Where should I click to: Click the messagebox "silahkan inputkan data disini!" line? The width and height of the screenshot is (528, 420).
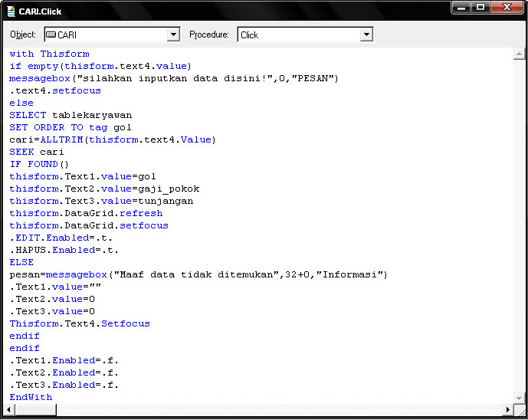coord(173,78)
